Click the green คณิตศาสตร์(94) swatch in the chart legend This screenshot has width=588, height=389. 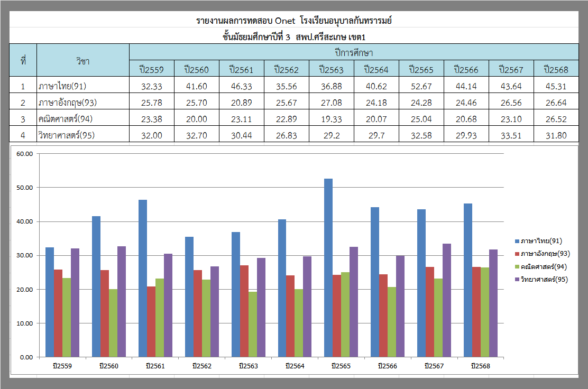(x=516, y=266)
